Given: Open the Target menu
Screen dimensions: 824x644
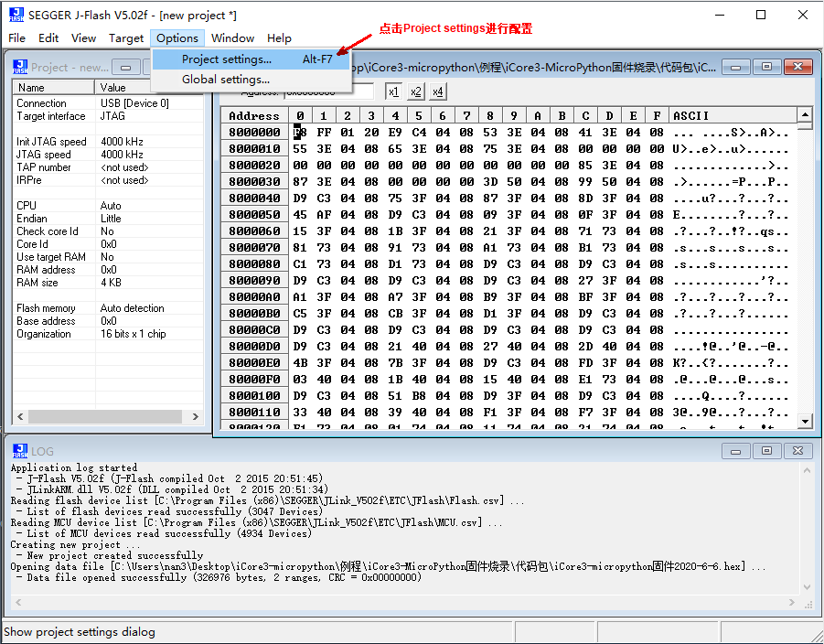Looking at the screenshot, I should (x=126, y=38).
